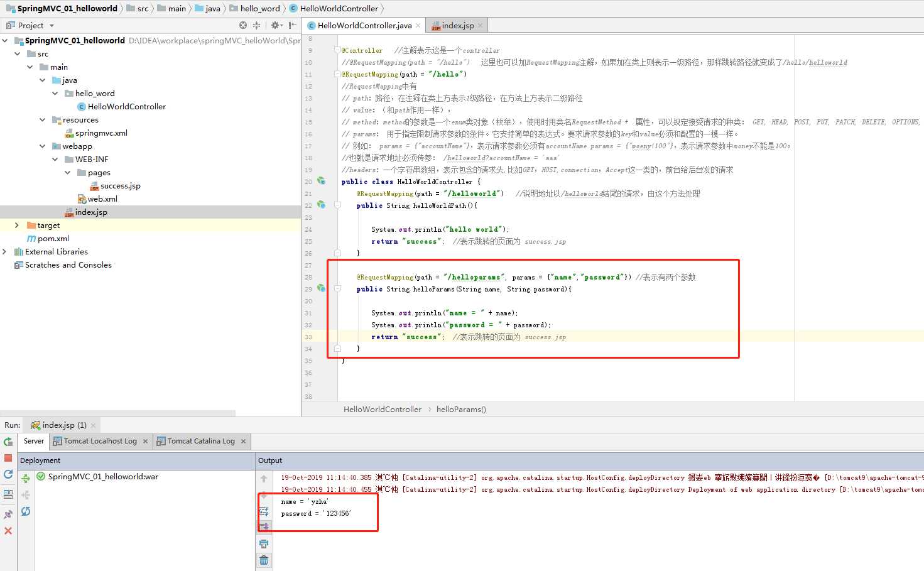
Task: Close the index.jsp editor tab
Action: (481, 26)
